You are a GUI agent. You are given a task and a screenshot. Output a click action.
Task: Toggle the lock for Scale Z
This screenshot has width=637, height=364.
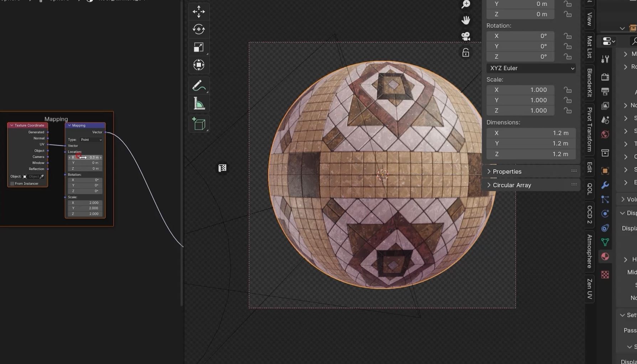pyautogui.click(x=568, y=111)
